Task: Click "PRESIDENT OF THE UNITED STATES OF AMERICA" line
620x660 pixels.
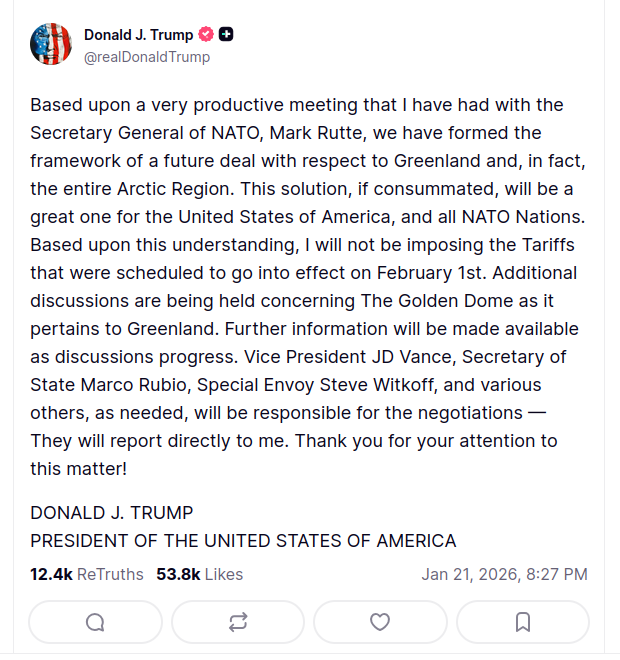Action: click(243, 541)
